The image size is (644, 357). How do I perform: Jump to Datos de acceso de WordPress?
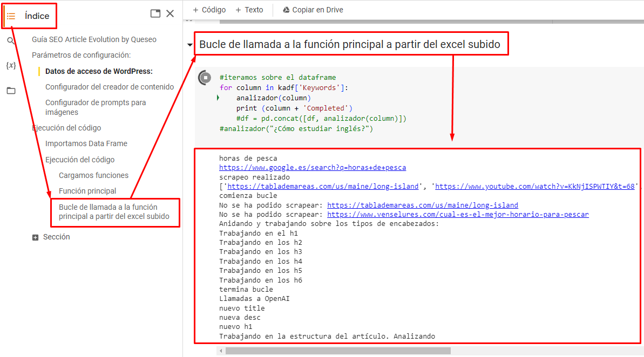pyautogui.click(x=99, y=71)
